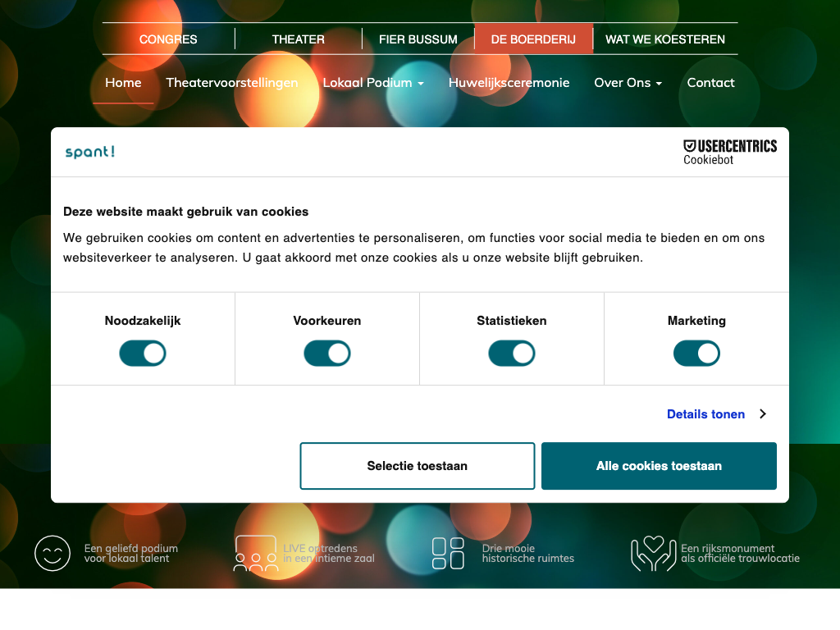Click the live audience stage icon

pos(255,554)
